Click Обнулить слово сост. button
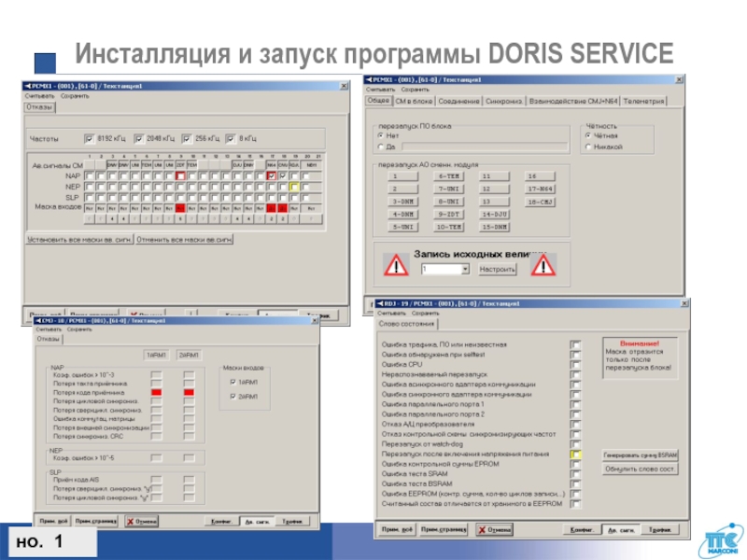The image size is (747, 560). click(x=641, y=469)
